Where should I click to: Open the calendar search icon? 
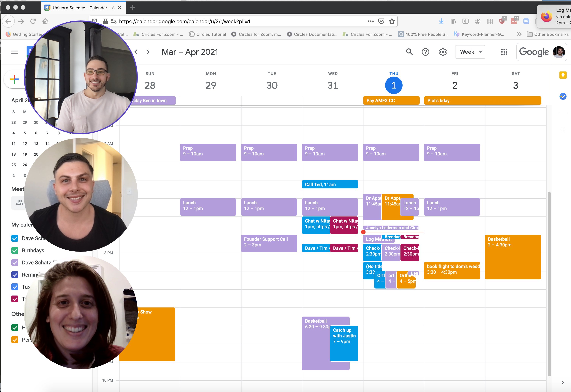point(409,52)
